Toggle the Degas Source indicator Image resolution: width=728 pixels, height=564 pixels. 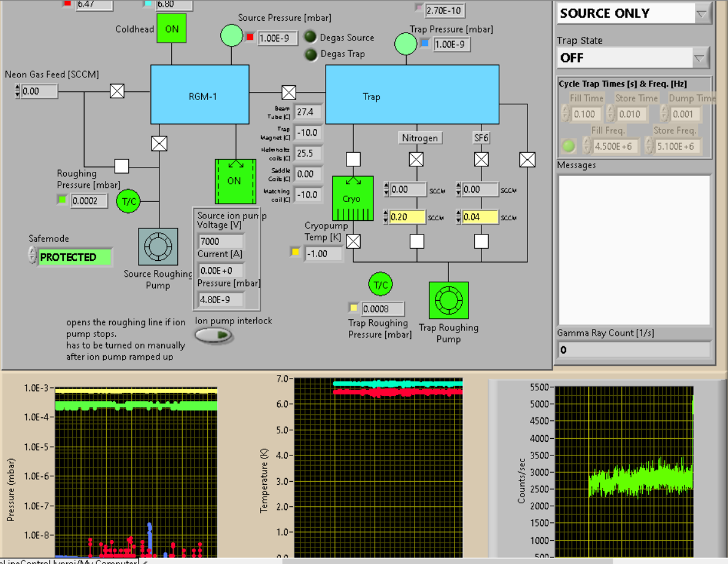(311, 37)
